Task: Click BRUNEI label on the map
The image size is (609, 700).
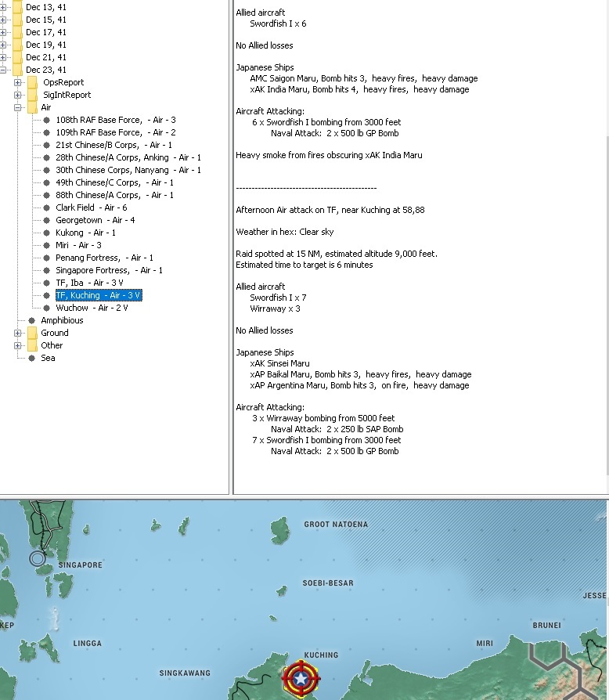Action: click(x=546, y=626)
